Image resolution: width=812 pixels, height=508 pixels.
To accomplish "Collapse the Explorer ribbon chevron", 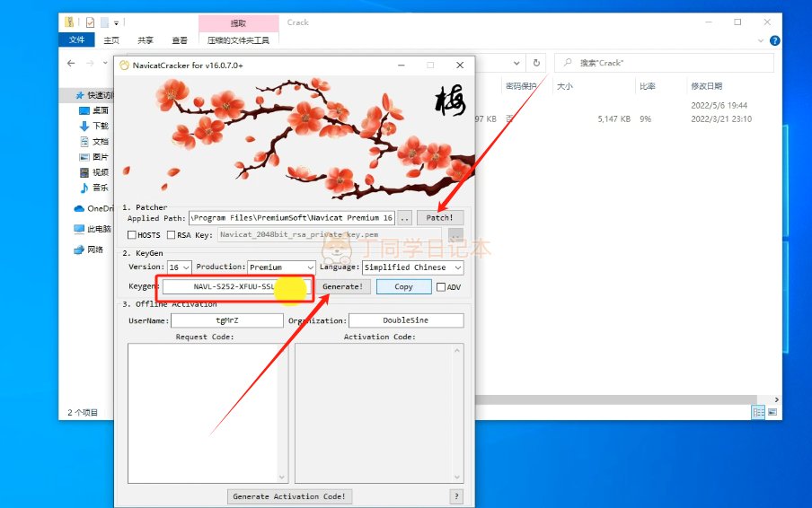I will point(761,40).
